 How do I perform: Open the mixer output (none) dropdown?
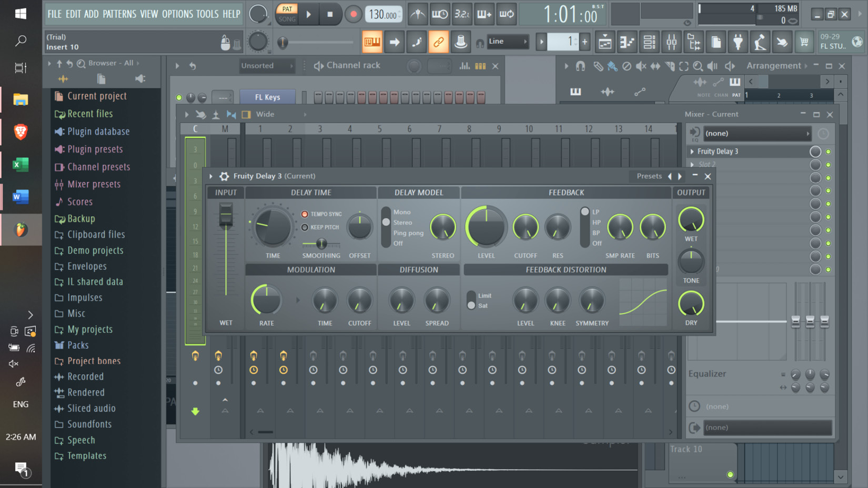pyautogui.click(x=768, y=428)
